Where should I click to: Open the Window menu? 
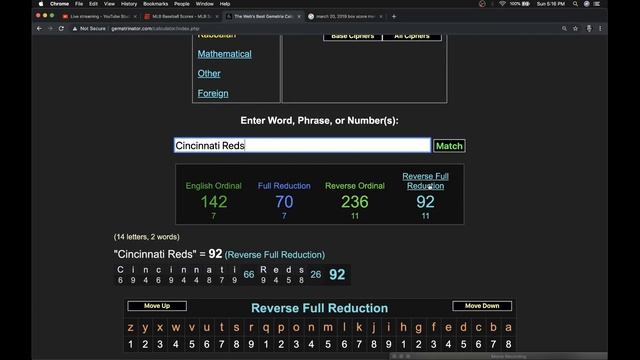204,4
